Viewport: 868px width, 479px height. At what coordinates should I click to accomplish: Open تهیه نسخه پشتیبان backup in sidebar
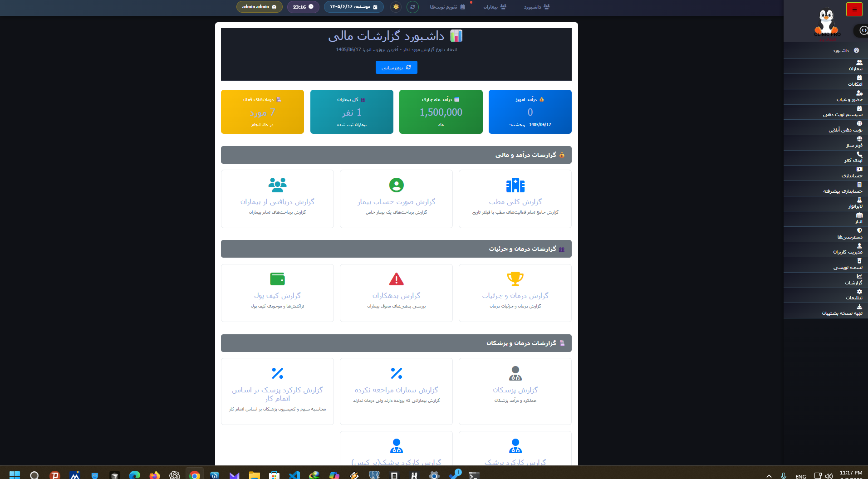pyautogui.click(x=825, y=310)
